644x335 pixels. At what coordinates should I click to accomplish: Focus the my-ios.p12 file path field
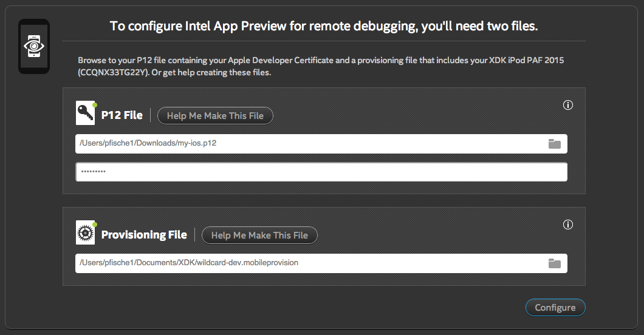click(304, 144)
